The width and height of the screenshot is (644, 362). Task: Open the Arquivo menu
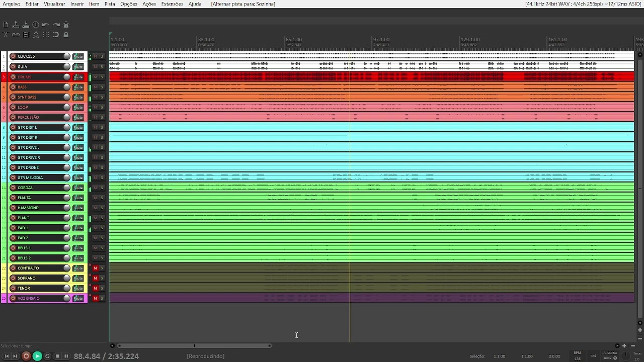click(11, 4)
